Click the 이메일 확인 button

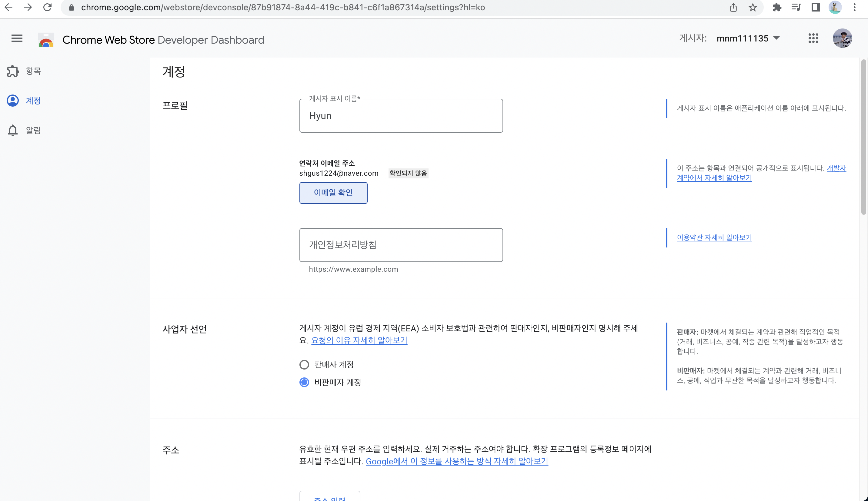[333, 193]
